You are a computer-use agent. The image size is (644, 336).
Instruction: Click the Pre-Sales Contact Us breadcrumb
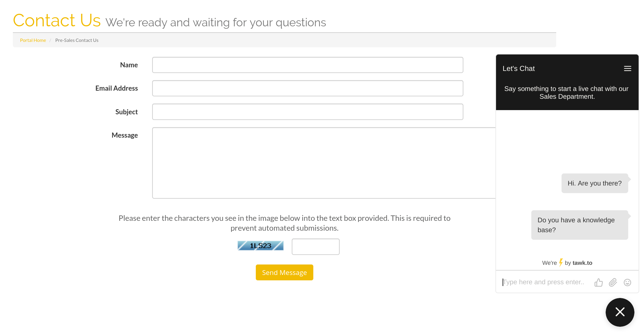coord(77,40)
